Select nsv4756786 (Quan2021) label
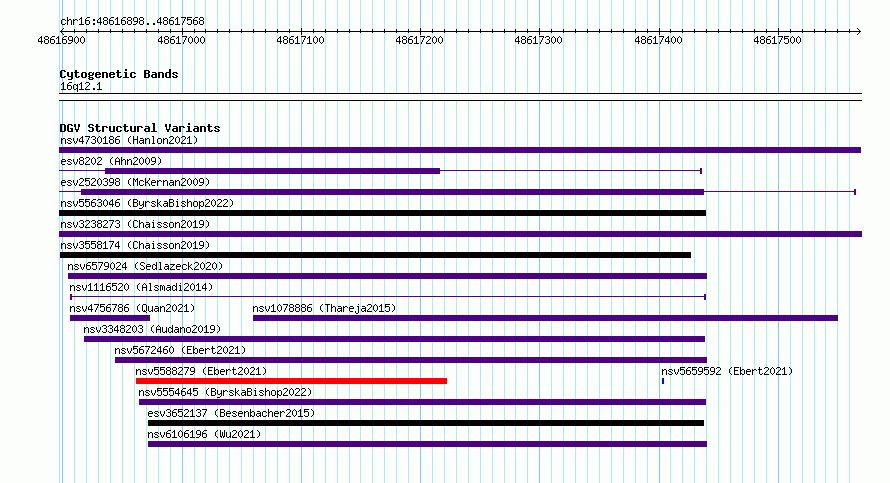The image size is (890, 483). 132,308
